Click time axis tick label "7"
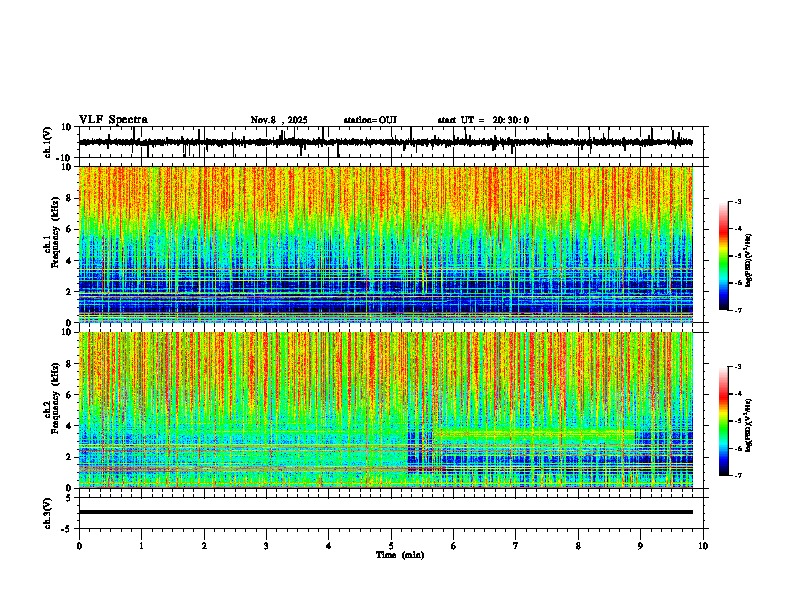Viewport: 792px width, 612px height. [516, 546]
